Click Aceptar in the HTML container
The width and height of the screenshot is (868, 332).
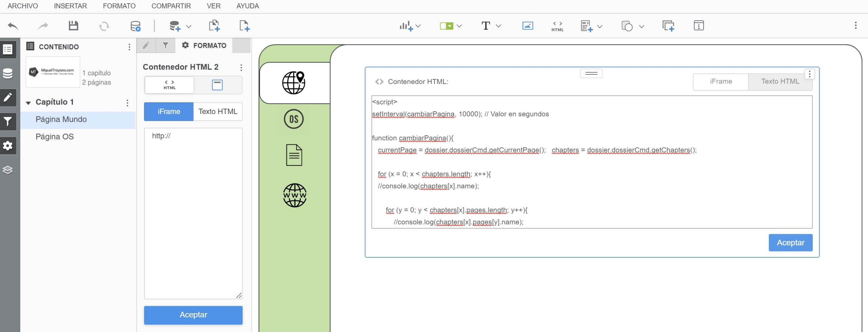790,243
